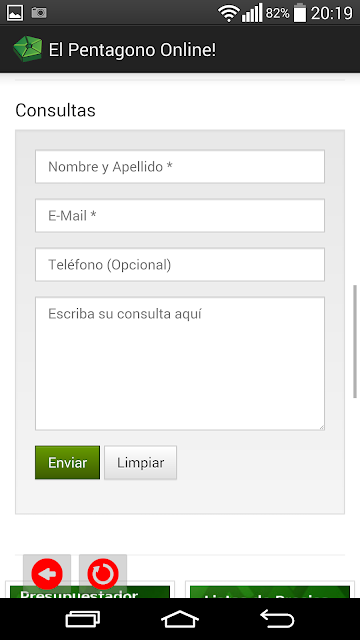
Task: Tap the El Pentagono Online! title
Action: click(132, 50)
